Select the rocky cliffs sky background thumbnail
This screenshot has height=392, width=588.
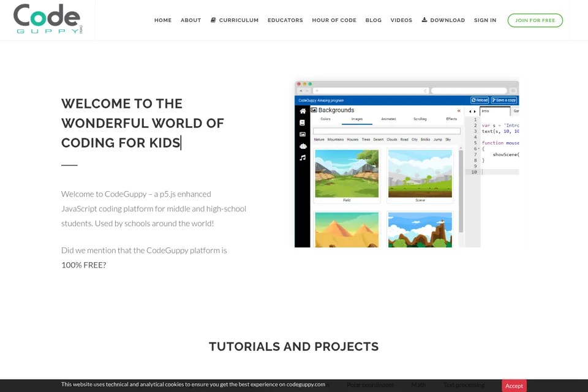(420, 230)
